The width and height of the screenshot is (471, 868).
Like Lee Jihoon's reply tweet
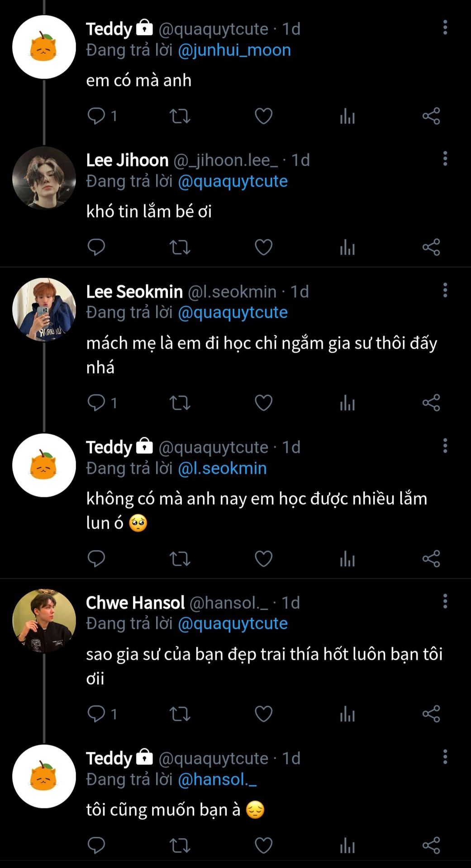pyautogui.click(x=263, y=247)
